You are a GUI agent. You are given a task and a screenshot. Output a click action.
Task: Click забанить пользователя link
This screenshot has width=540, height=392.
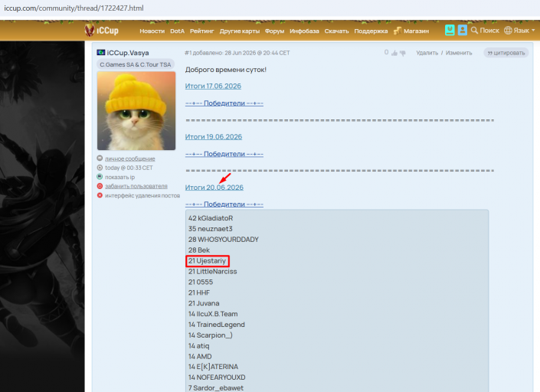coord(136,186)
